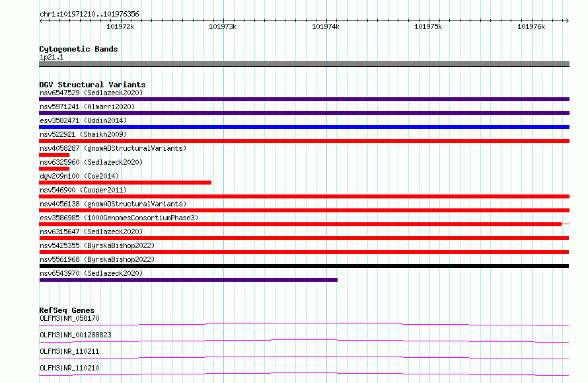This screenshot has width=588, height=383.
Task: Click the red bar of nsv4056138
Action: [x=304, y=210]
